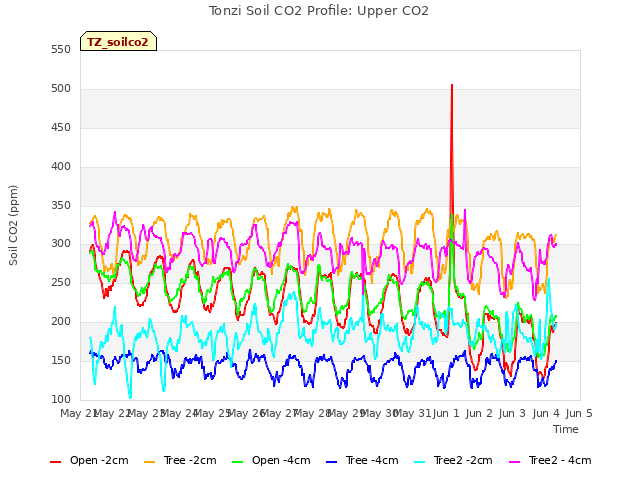640x480 pixels.
Task: Click the blue Tree -4cm legend swatch
Action: pos(331,462)
